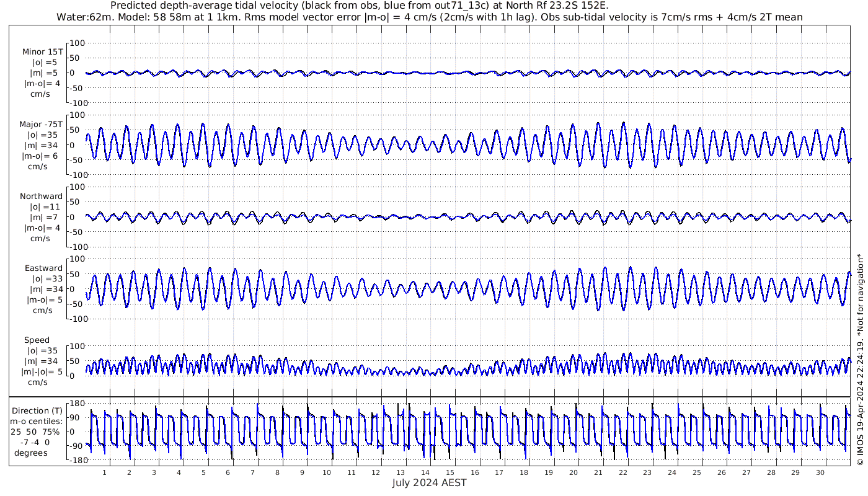The width and height of the screenshot is (868, 496).
Task: Click the 100 tick of Speed axis
Action: point(76,346)
